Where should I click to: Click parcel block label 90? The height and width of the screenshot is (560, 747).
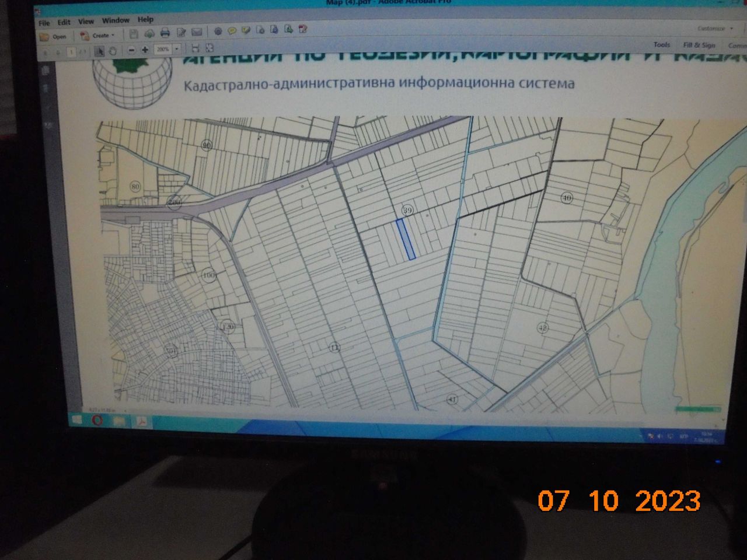pyautogui.click(x=206, y=145)
